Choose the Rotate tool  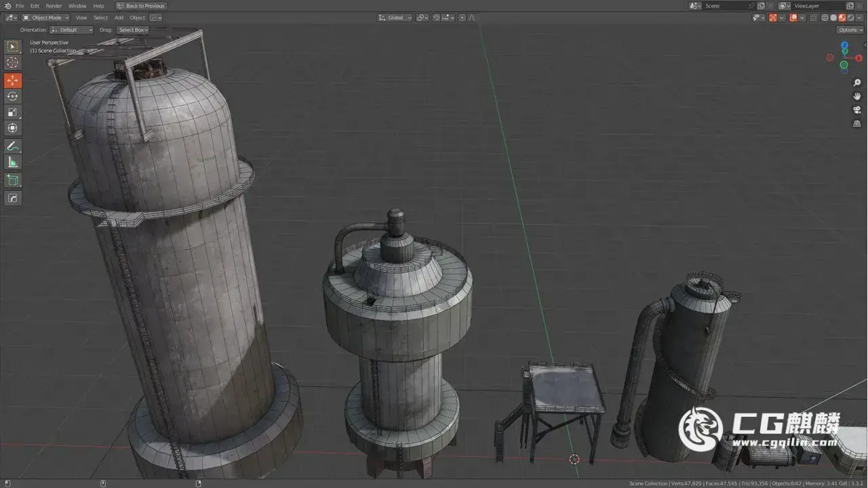[x=13, y=96]
